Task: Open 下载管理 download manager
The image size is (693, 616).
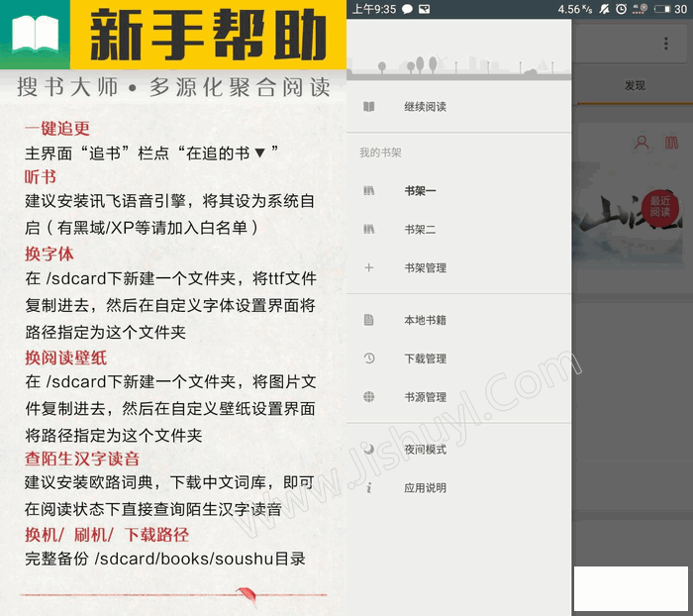Action: pos(458,359)
